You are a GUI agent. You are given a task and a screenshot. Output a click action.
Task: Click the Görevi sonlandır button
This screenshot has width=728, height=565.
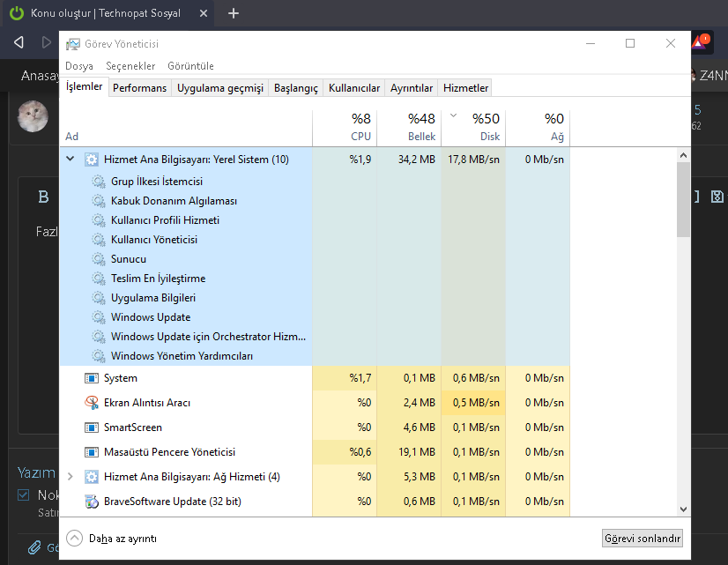[x=642, y=538]
